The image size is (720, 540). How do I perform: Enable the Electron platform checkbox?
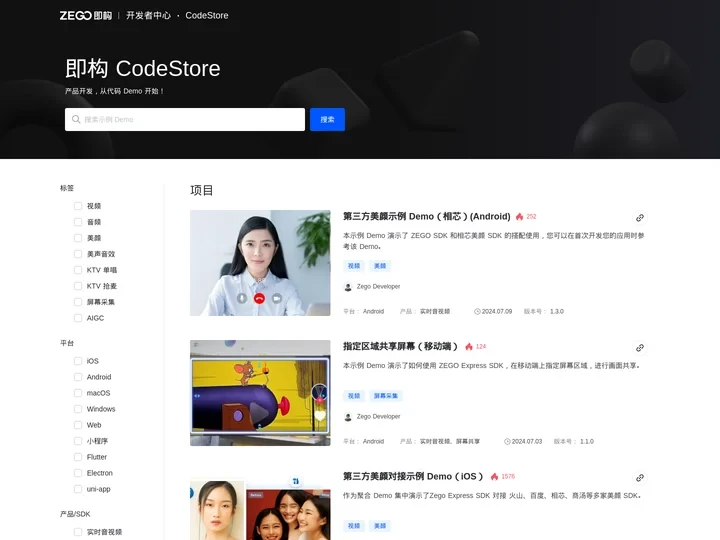click(x=78, y=473)
